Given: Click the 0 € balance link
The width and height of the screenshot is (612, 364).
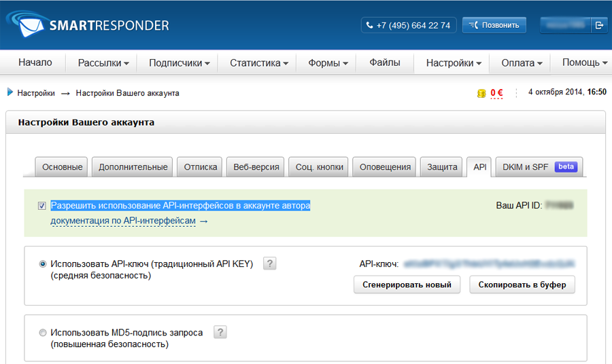Looking at the screenshot, I should pos(496,93).
